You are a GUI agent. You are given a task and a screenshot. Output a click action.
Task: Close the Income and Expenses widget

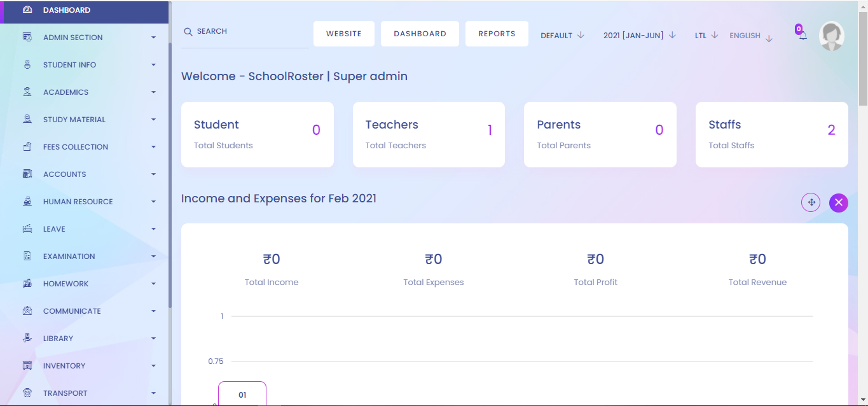point(839,202)
